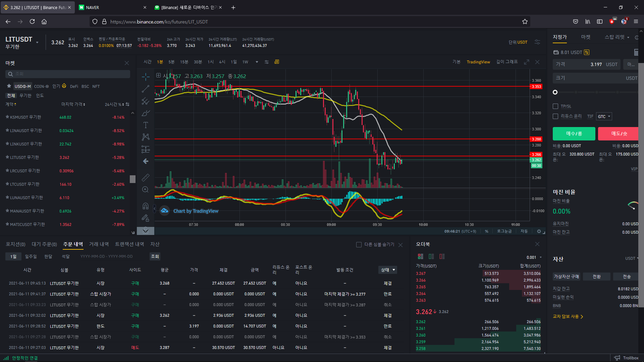Expand the order status filter dropdown
Screen dimensions: 644x362
coord(388,270)
